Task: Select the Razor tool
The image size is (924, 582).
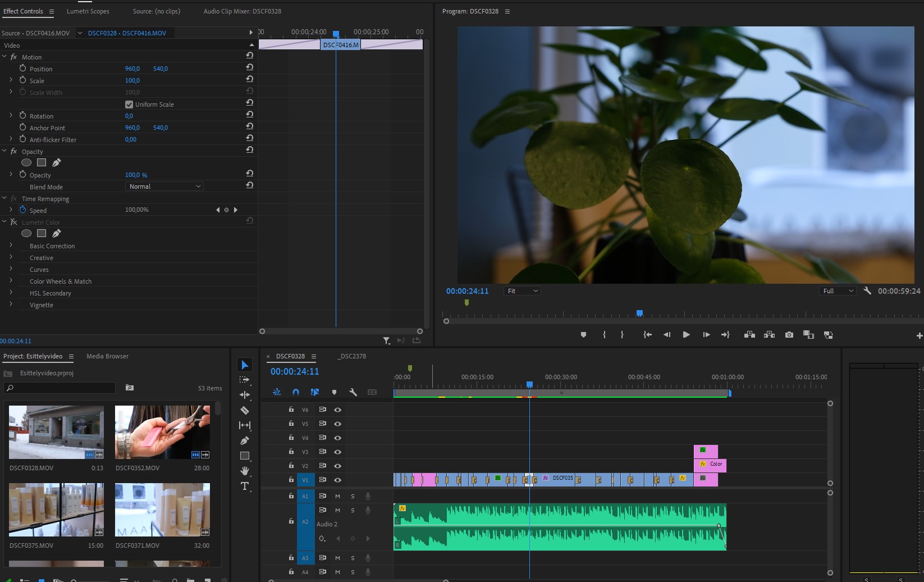Action: pyautogui.click(x=245, y=411)
